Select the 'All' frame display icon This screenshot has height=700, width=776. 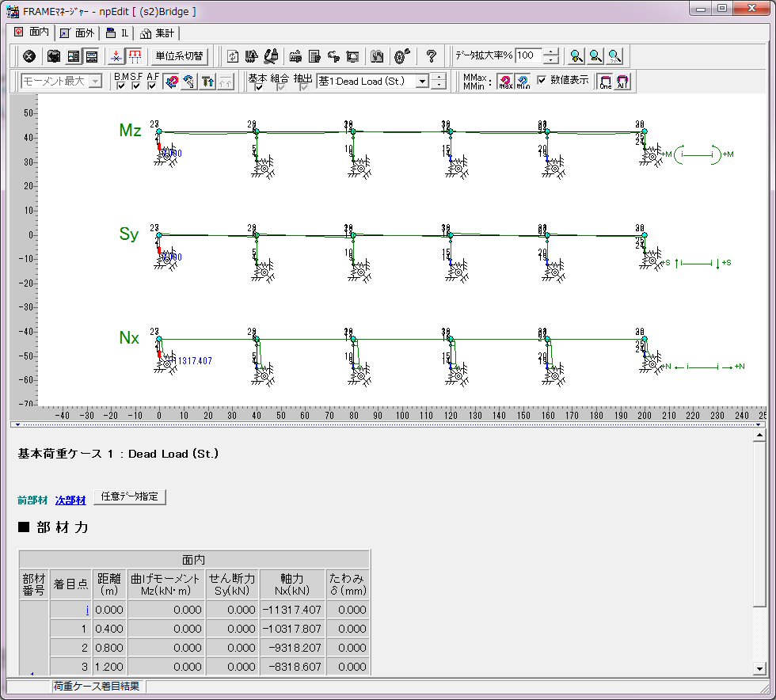coord(622,82)
